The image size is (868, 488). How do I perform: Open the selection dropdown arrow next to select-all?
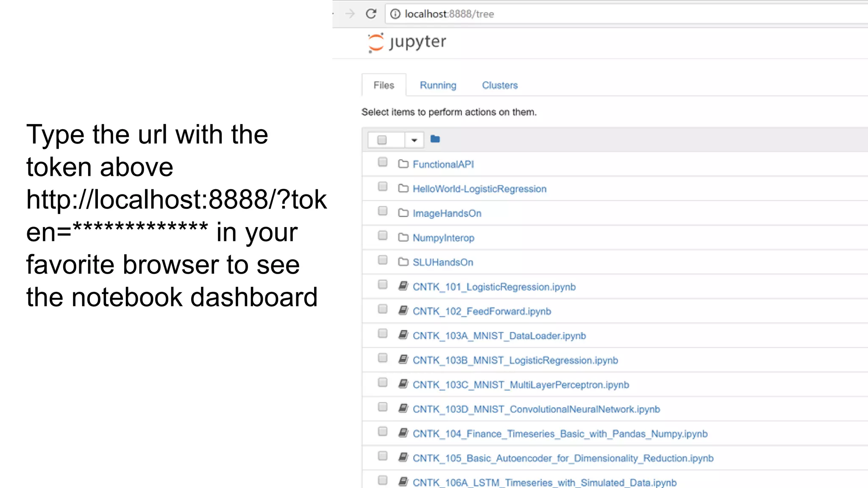click(414, 140)
